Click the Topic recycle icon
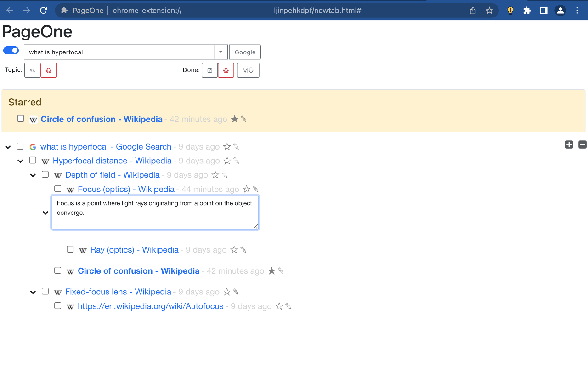Viewport: 588px width, 368px height. tap(48, 70)
